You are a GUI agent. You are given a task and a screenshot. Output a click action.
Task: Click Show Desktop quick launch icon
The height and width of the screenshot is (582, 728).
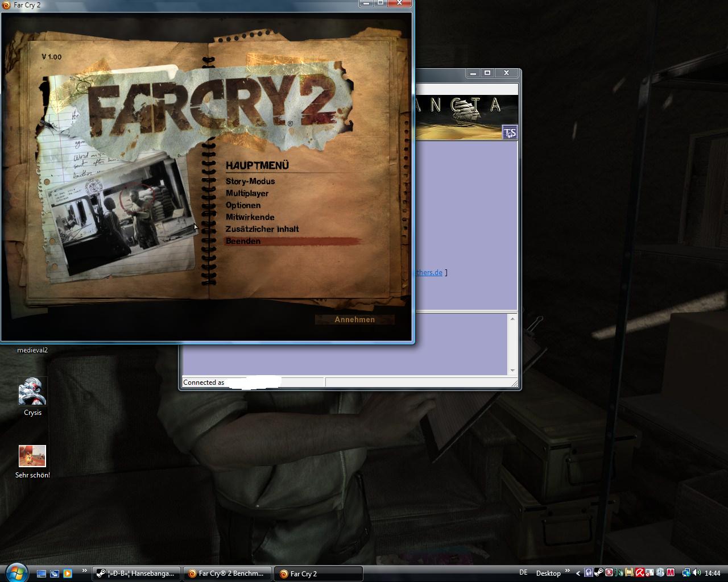(42, 573)
